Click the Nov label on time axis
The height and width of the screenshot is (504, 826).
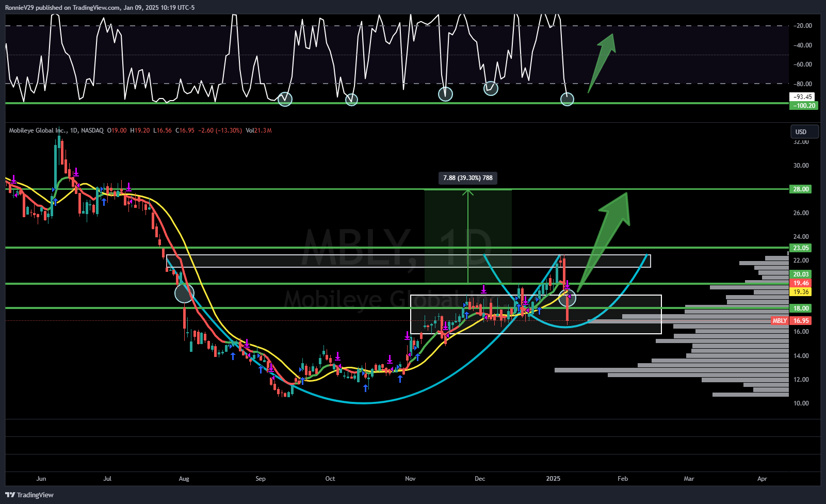[x=410, y=479]
